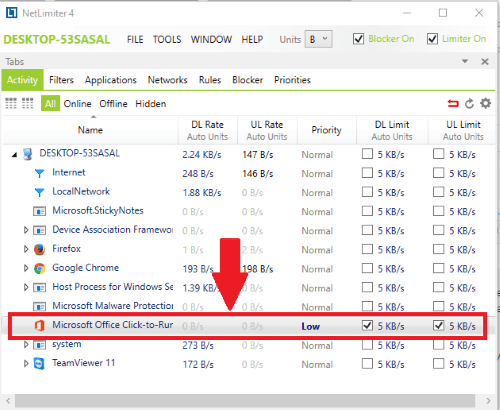Click the DESKTOP-53SASAL computer icon in list
This screenshot has width=500, height=410.
click(x=28, y=154)
